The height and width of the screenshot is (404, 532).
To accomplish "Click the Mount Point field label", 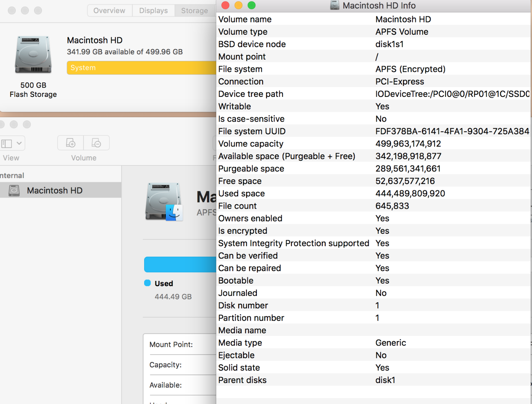I will (171, 345).
